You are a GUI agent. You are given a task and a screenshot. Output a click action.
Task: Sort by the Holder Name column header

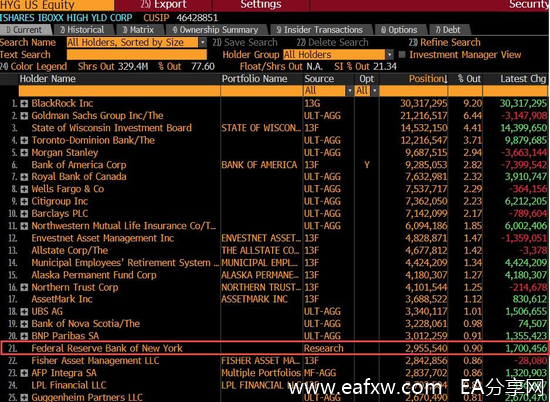(x=47, y=79)
